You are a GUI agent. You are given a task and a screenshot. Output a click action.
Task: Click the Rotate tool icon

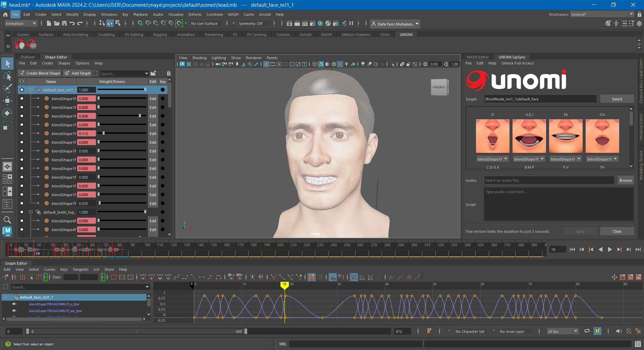coord(7,113)
